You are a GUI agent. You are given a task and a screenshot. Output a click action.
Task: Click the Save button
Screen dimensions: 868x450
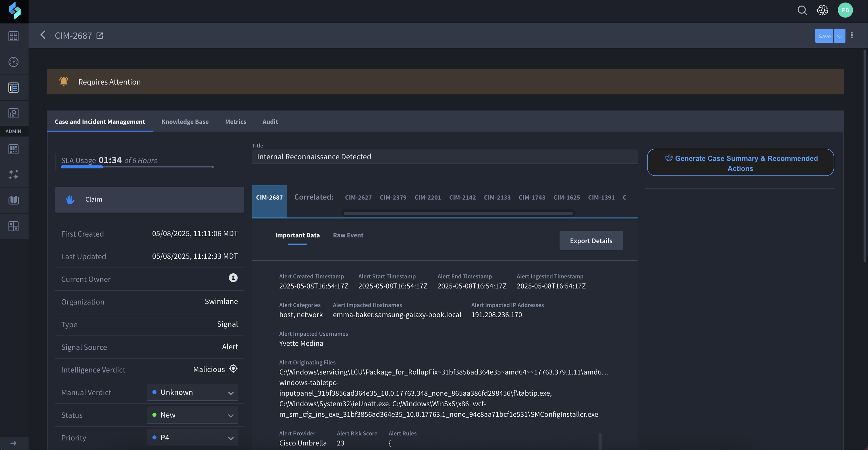click(824, 36)
